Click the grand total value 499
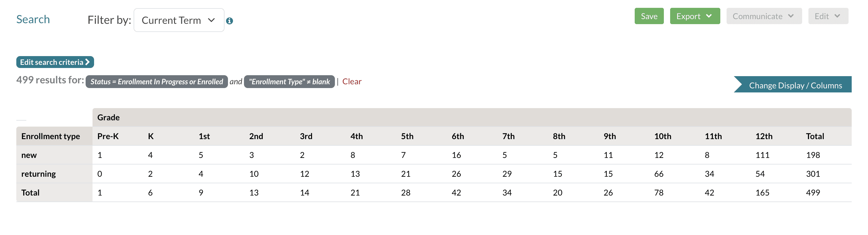This screenshot has width=868, height=235. click(813, 193)
